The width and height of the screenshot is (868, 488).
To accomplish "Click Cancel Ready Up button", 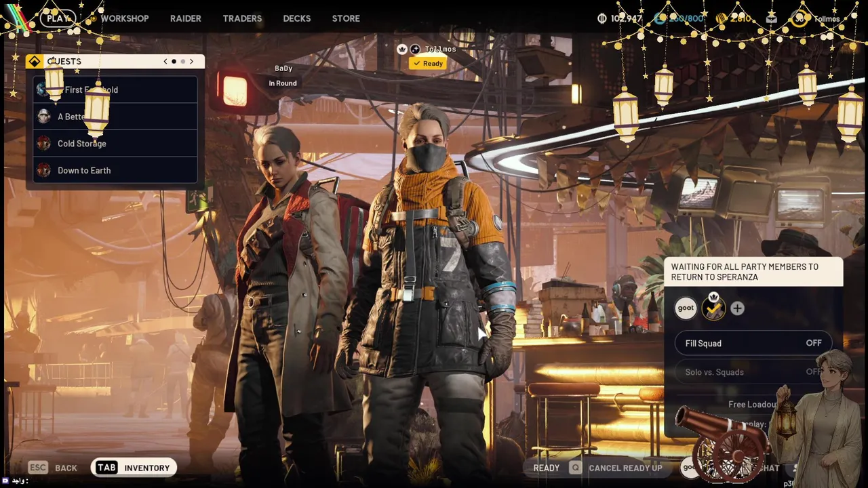I will coord(616,468).
